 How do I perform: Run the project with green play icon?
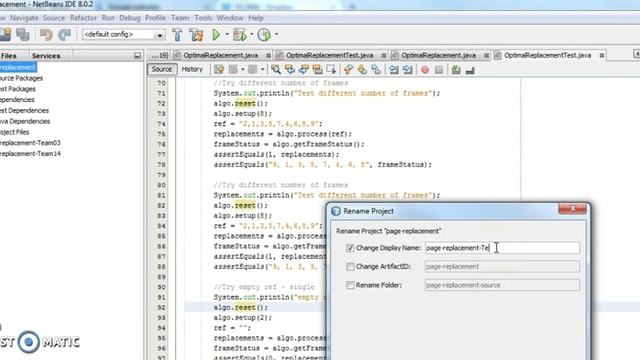(216, 35)
